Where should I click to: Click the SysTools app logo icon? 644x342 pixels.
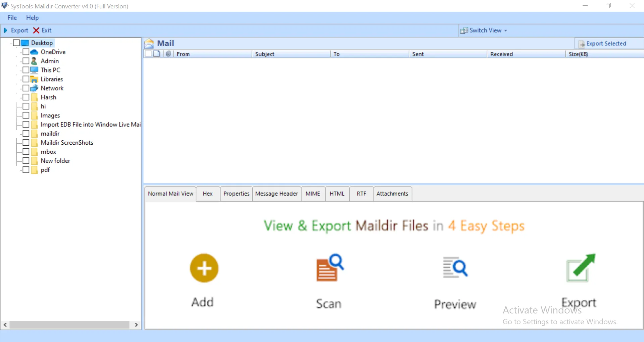click(5, 6)
